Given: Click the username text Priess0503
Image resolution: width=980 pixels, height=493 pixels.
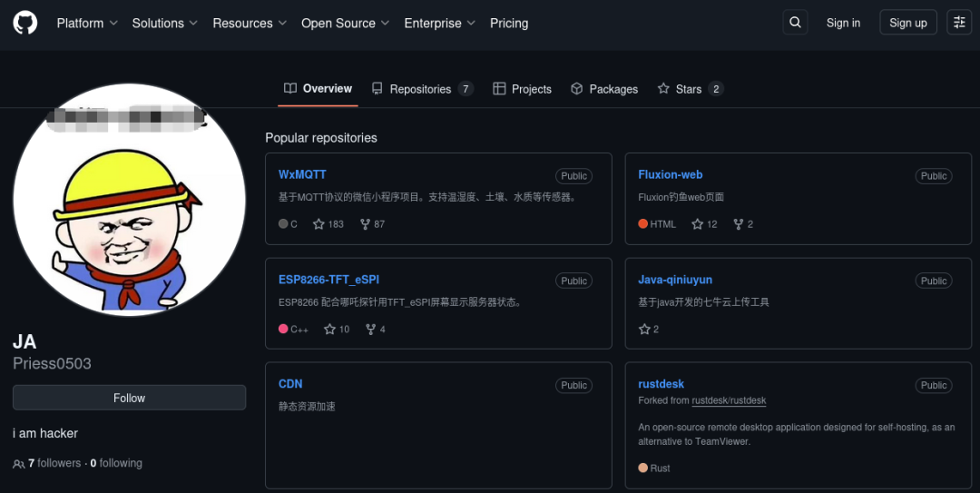Looking at the screenshot, I should 52,363.
